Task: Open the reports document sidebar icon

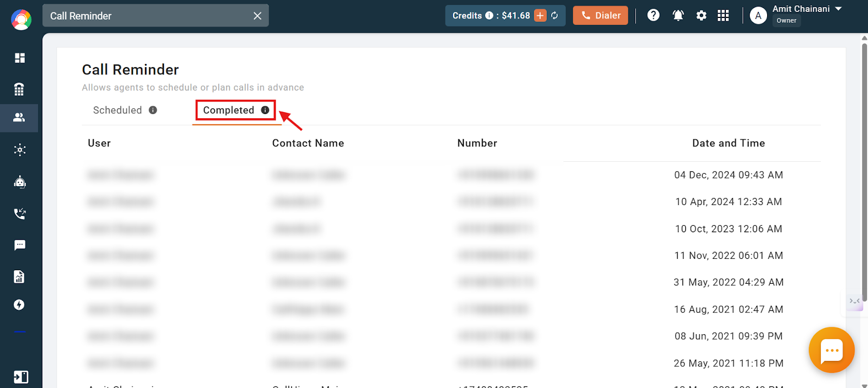Action: [x=19, y=277]
